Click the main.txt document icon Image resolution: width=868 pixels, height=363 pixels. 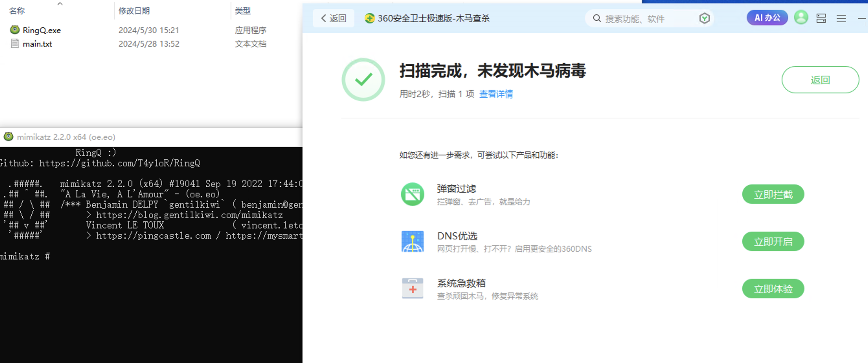(15, 44)
